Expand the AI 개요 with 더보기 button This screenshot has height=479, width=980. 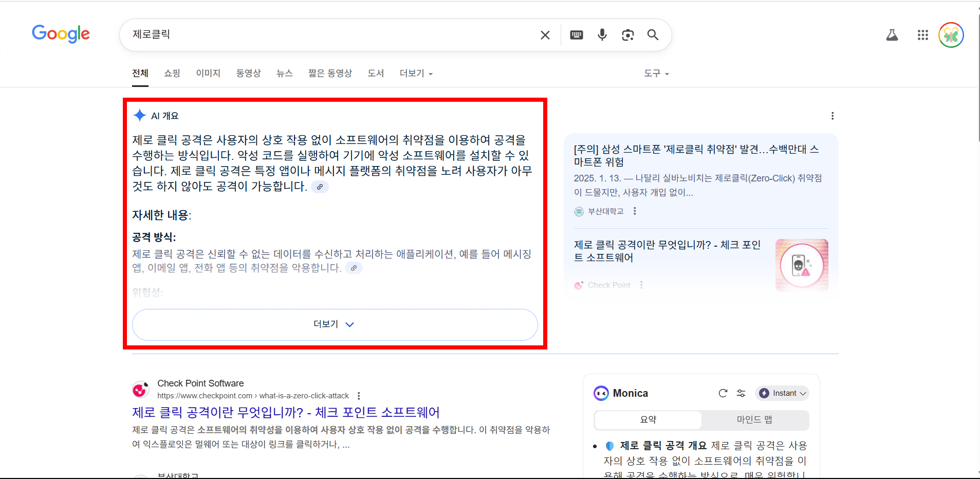coord(334,324)
